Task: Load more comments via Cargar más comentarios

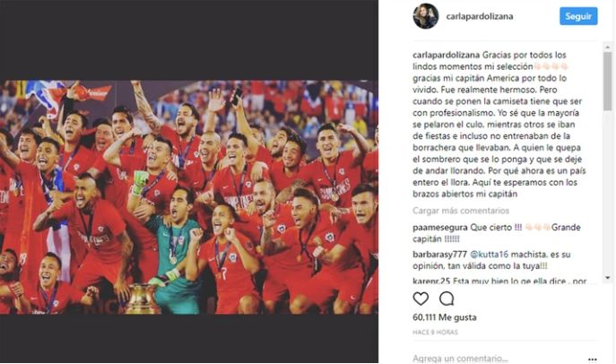Action: tap(461, 211)
